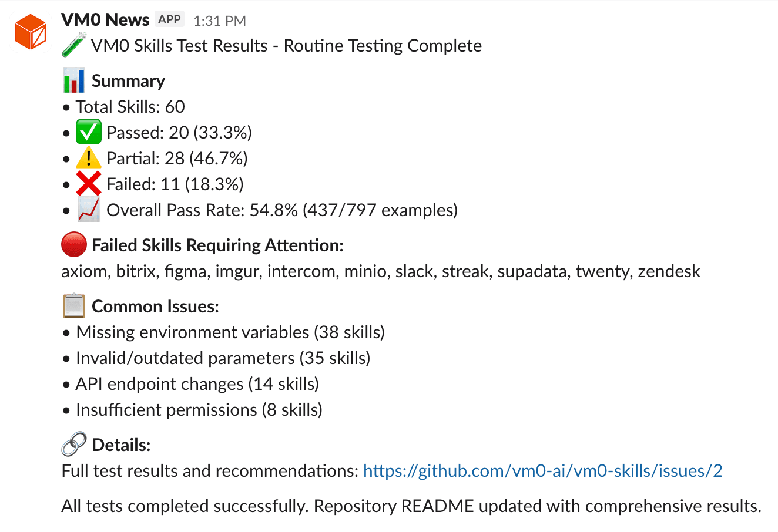This screenshot has width=778, height=532.
Task: Click the 'Missing environment variables (38 skills)' item
Action: click(x=230, y=332)
